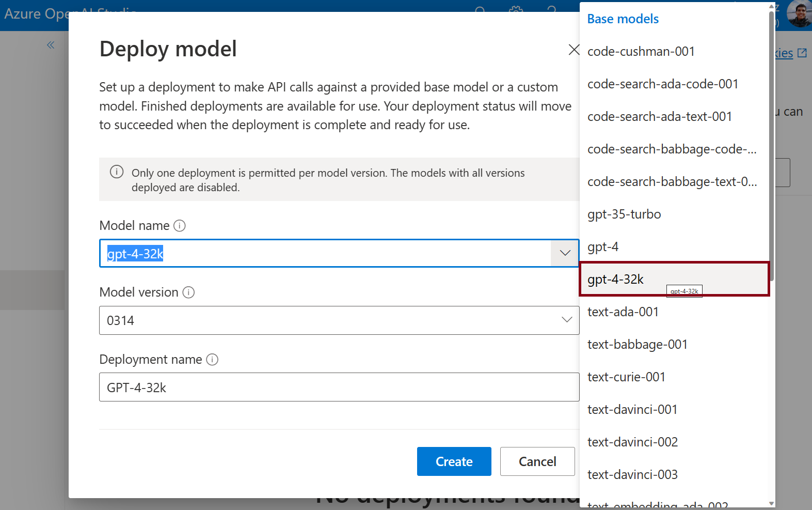Click the user profile avatar
The width and height of the screenshot is (812, 510).
[x=799, y=13]
